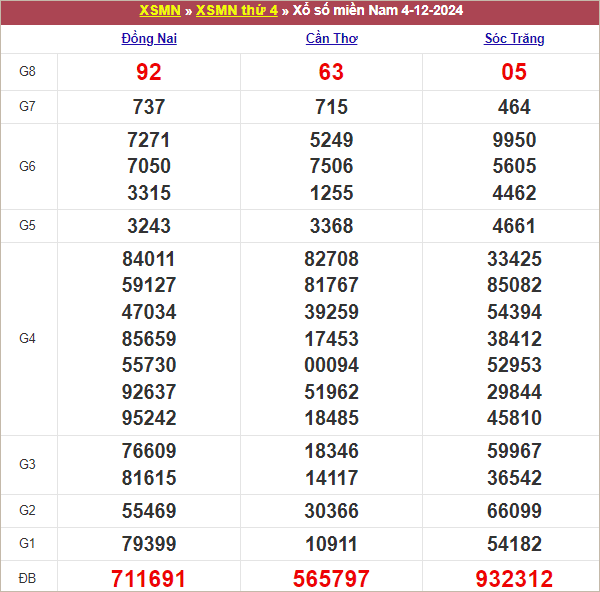Select the G4 number 29844
The width and height of the screenshot is (600, 592).
tap(514, 392)
